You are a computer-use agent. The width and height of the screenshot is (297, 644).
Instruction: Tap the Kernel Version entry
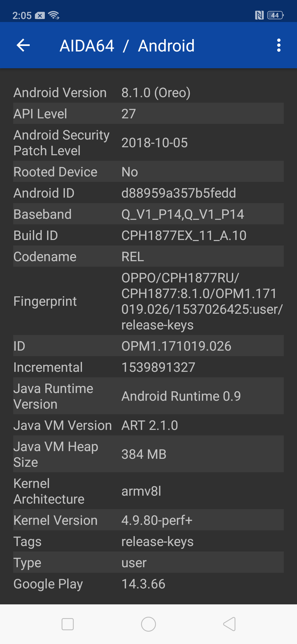click(x=148, y=520)
